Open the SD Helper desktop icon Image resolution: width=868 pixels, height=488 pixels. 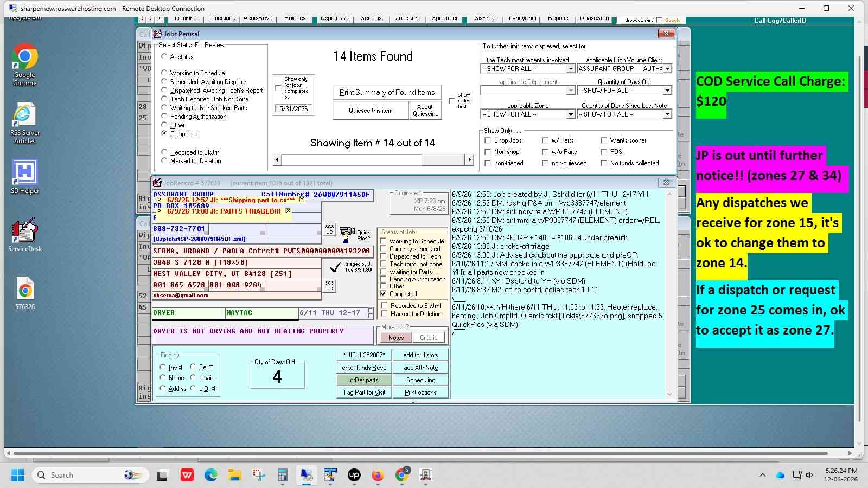pos(25,177)
